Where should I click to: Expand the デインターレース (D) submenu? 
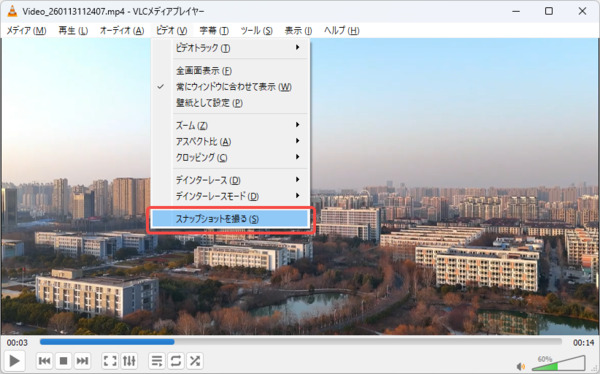point(230,180)
